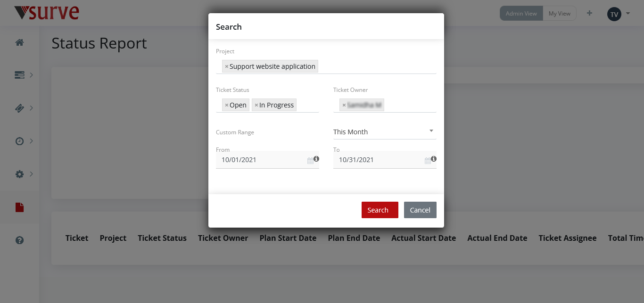644x303 pixels.
Task: Click the Status Report page title
Action: (99, 43)
